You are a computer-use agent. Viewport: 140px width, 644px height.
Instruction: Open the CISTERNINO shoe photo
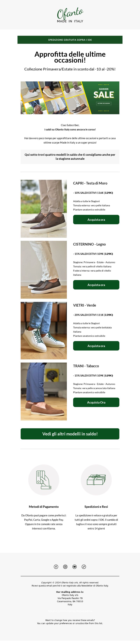point(44,270)
